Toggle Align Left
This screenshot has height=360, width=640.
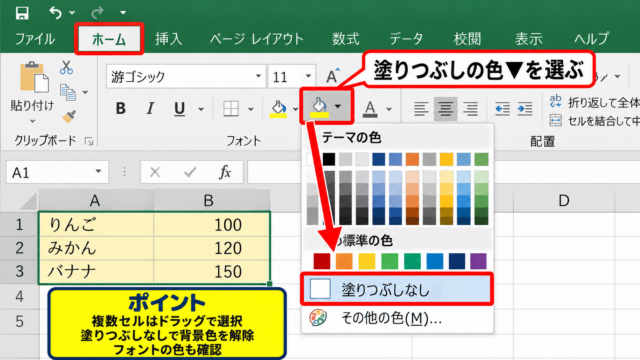421,109
